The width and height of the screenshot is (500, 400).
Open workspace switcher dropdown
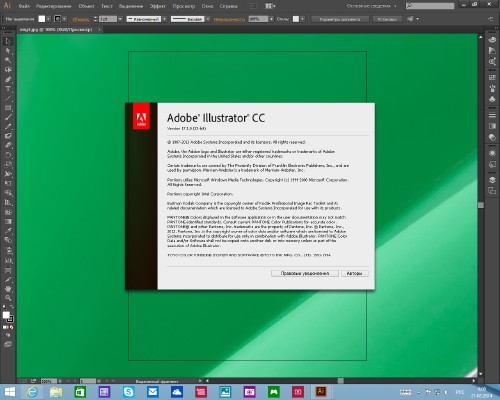click(x=372, y=6)
